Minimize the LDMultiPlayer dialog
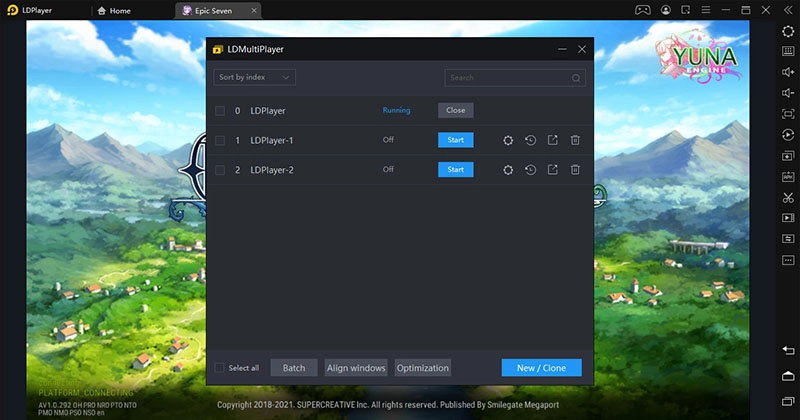This screenshot has height=420, width=800. (x=562, y=49)
